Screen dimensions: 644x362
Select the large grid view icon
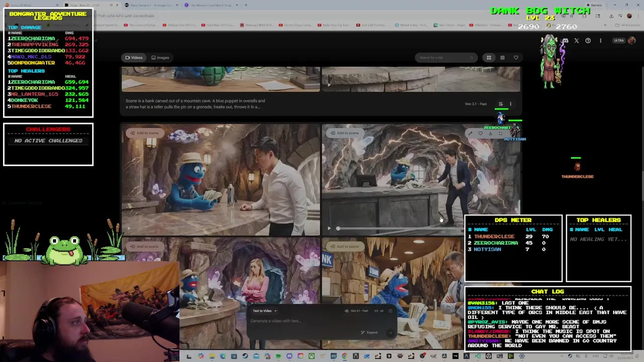[x=489, y=58]
